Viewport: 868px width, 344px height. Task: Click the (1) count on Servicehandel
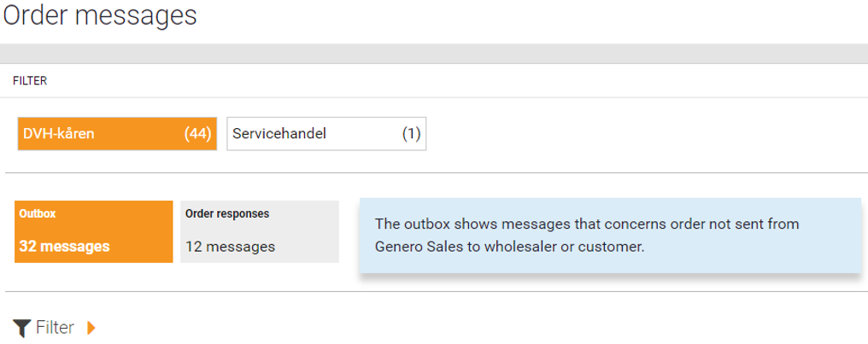click(411, 134)
